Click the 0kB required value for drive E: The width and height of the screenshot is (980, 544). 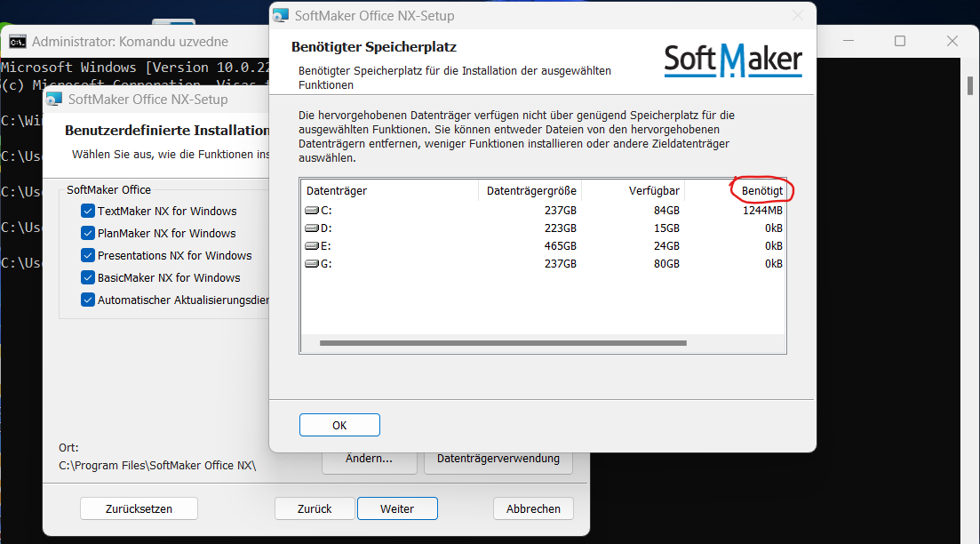point(774,245)
